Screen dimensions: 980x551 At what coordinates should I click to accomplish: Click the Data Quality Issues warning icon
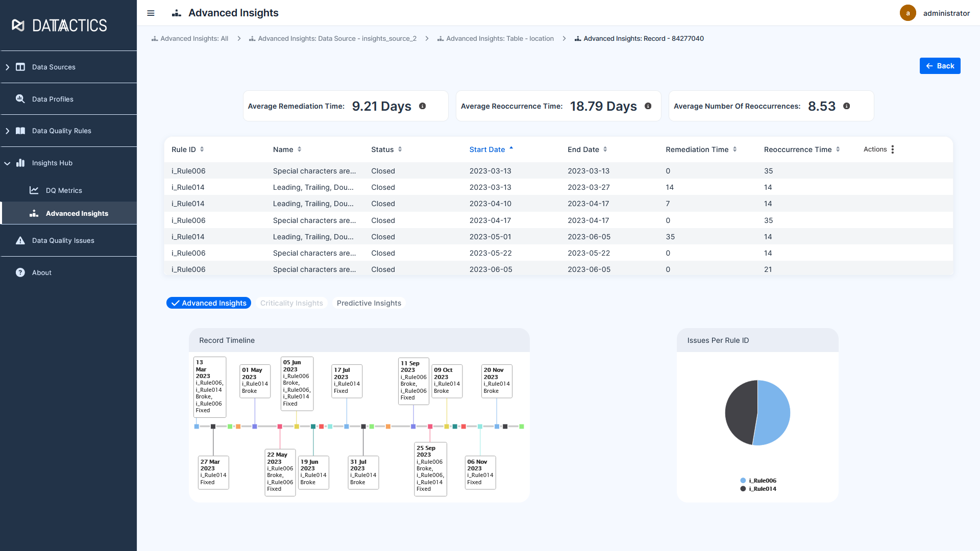pos(20,240)
